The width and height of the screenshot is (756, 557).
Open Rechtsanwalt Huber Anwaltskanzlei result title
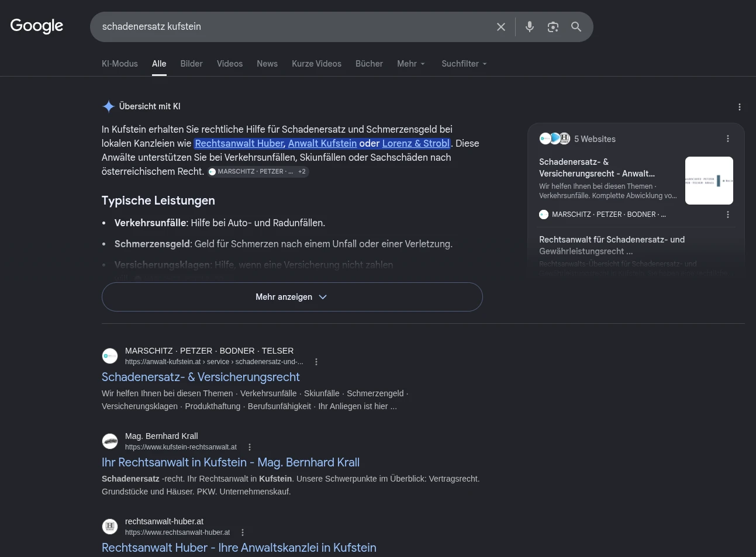coord(239,548)
